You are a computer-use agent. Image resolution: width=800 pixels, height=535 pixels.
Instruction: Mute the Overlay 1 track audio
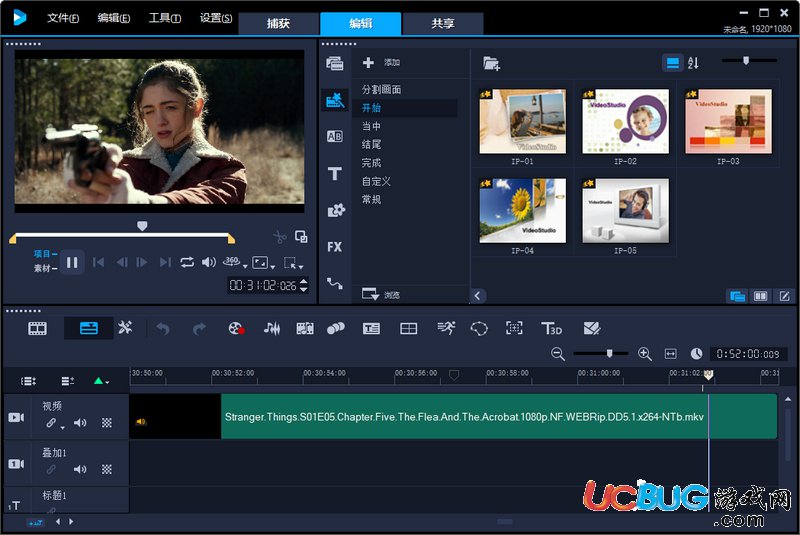pyautogui.click(x=80, y=469)
